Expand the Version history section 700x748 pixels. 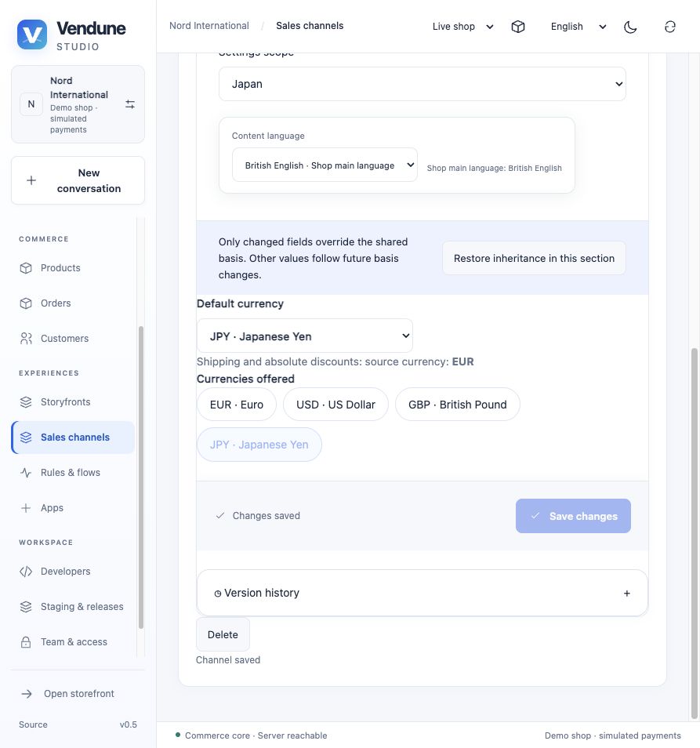[x=422, y=593]
